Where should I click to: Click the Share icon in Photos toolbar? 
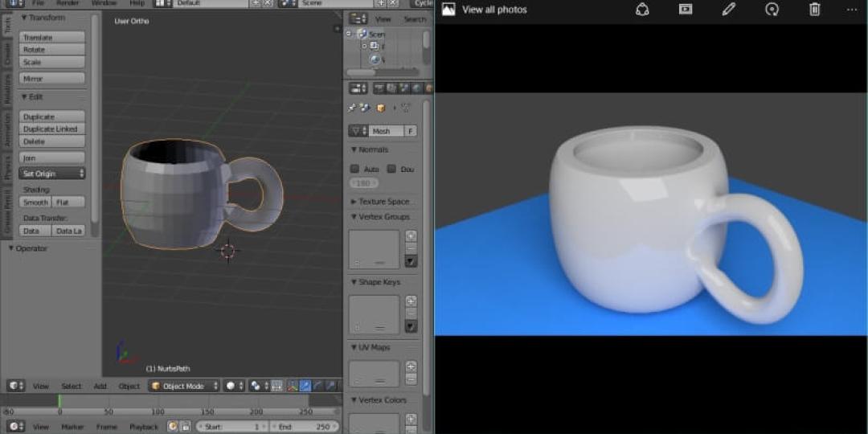point(641,10)
